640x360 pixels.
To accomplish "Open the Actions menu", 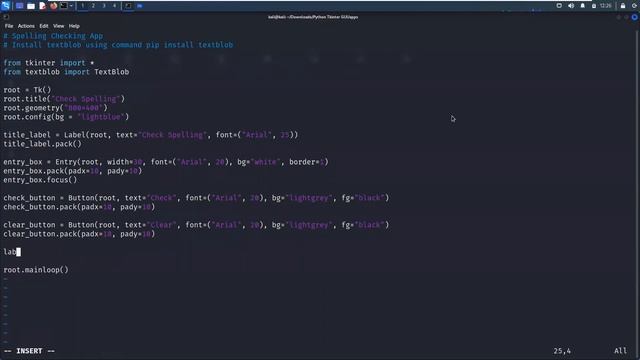I will coord(26,26).
